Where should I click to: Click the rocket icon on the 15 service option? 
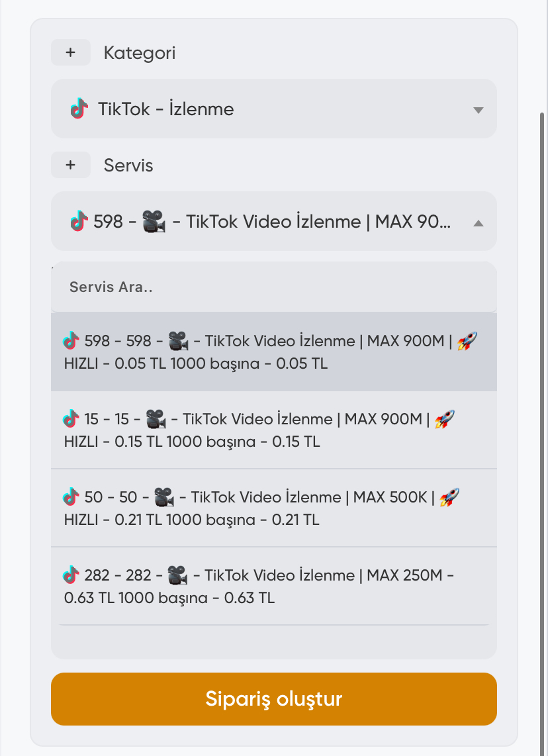(x=444, y=419)
